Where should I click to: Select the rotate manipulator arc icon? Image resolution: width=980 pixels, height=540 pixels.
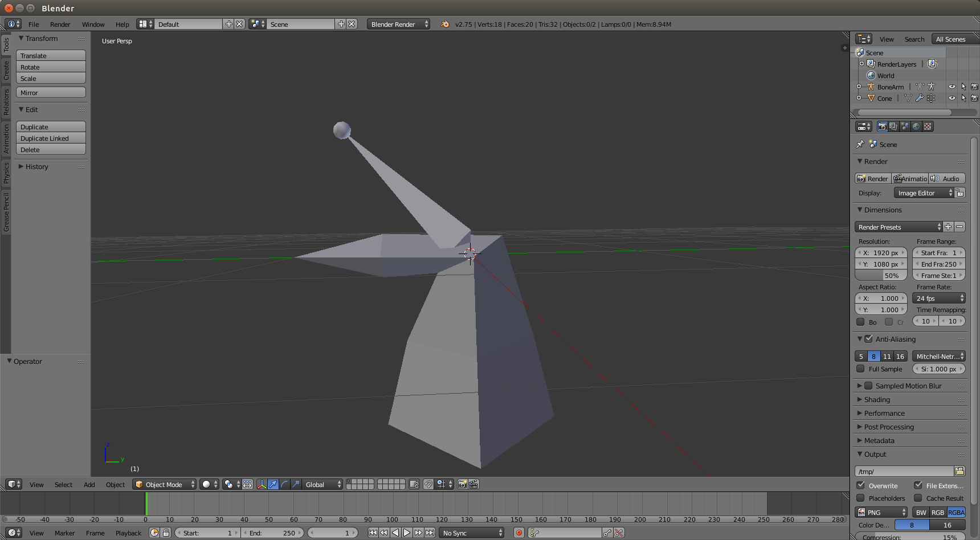coord(284,484)
